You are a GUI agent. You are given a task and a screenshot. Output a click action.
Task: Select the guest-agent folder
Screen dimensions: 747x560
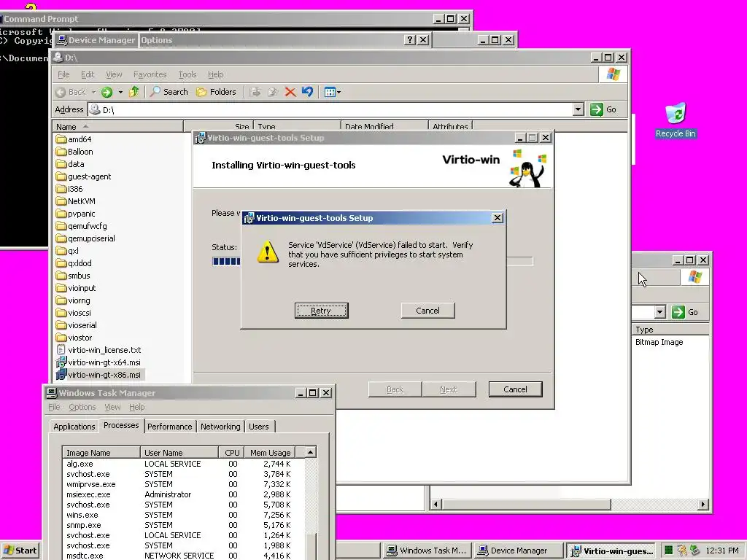tap(83, 176)
